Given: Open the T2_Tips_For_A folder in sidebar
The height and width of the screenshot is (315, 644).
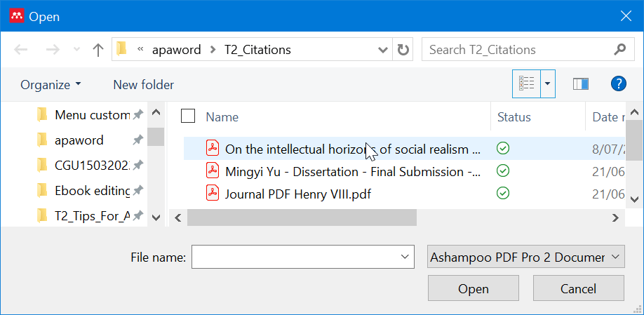Looking at the screenshot, I should (83, 215).
